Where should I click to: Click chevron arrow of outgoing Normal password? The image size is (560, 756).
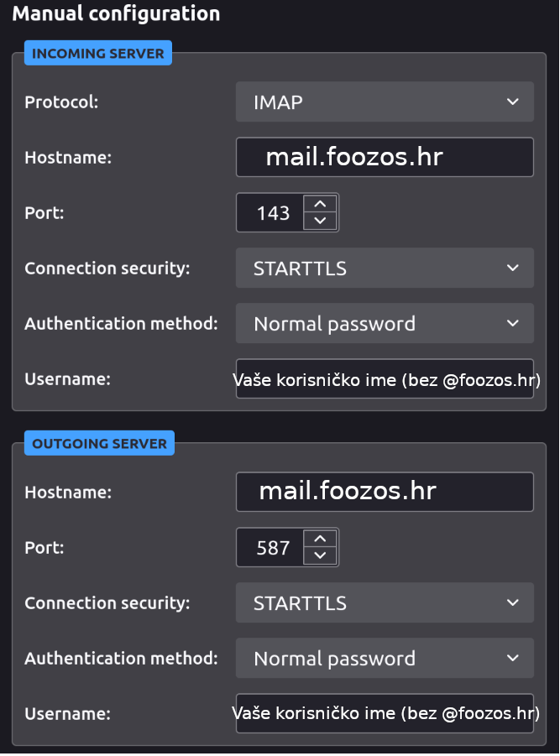point(513,658)
